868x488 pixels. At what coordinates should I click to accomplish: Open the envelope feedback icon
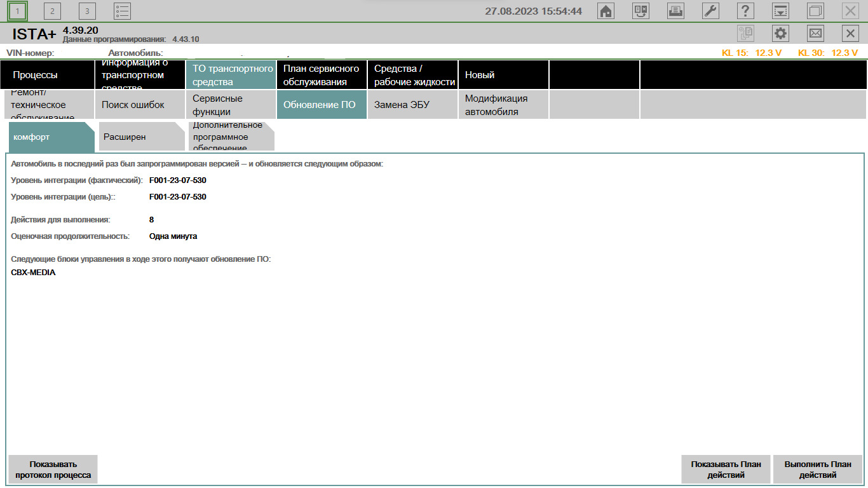coord(815,34)
